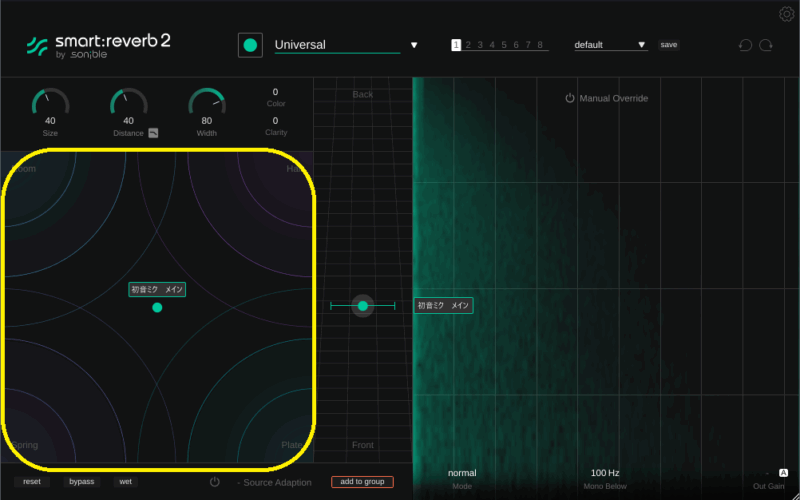The height and width of the screenshot is (500, 800).
Task: Click the bypass button
Action: click(82, 482)
